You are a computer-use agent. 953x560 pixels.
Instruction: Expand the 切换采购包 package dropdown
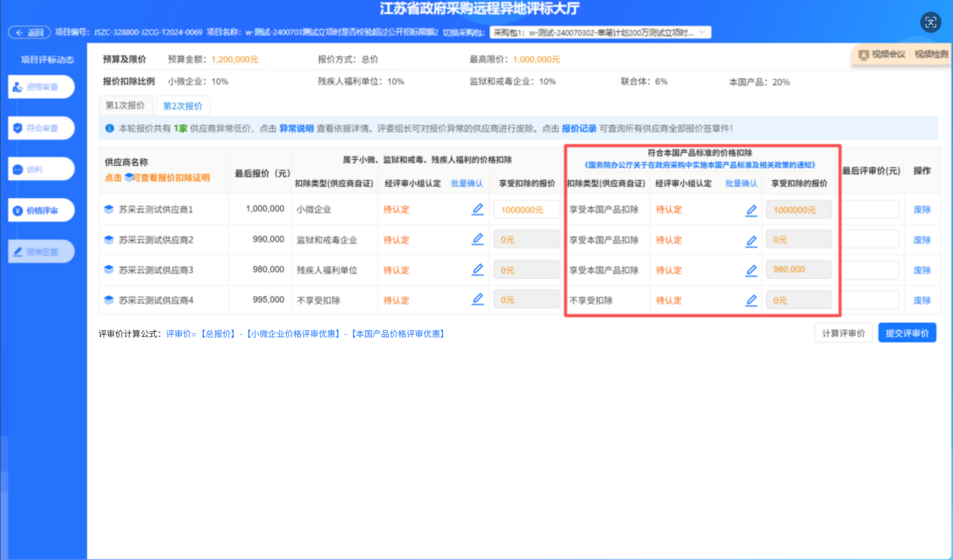[599, 32]
